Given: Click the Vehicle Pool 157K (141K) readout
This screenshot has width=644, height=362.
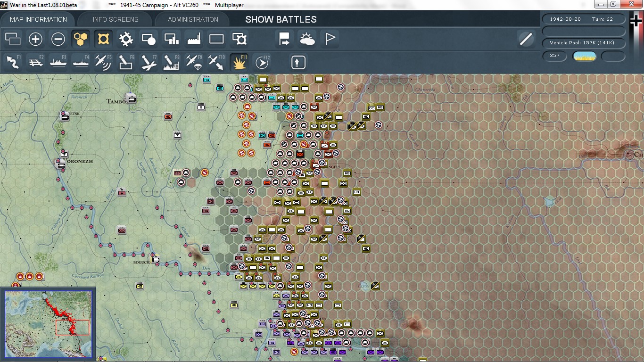Looking at the screenshot, I should coord(584,43).
